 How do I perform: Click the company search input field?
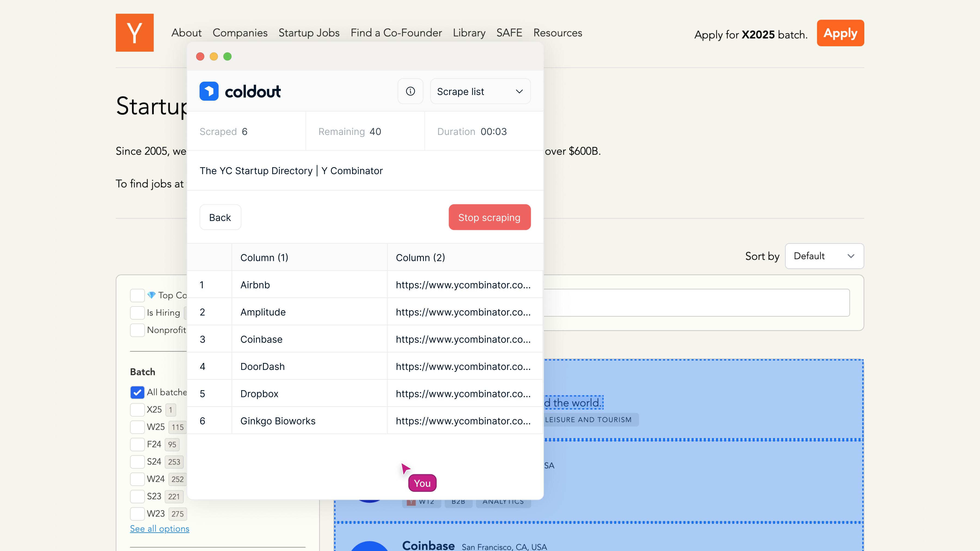point(696,303)
